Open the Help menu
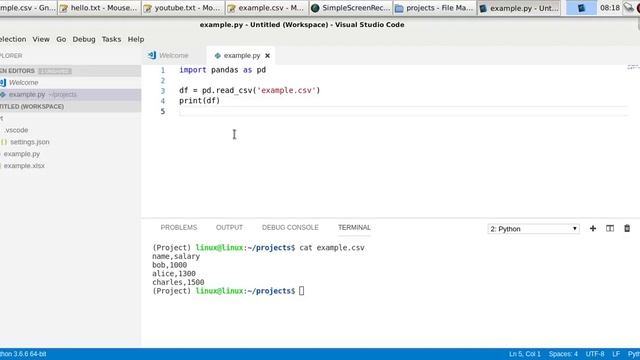This screenshot has height=360, width=640. click(136, 39)
